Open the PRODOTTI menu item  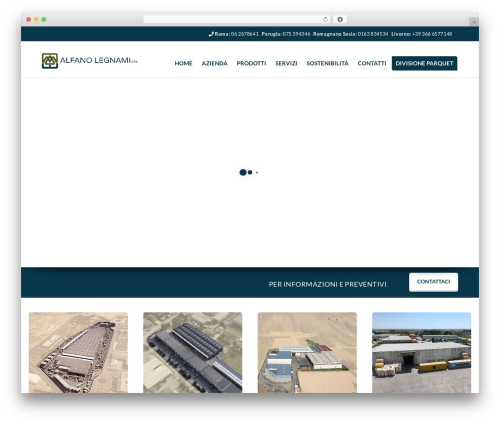251,63
